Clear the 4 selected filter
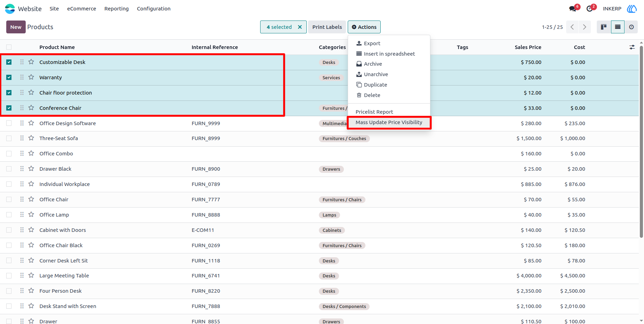644x324 pixels. pos(300,27)
